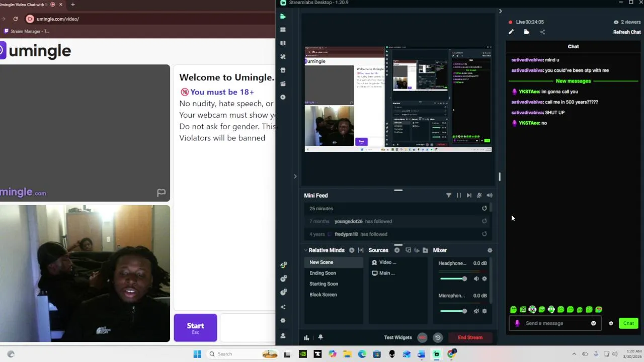The image size is (644, 362).
Task: Open the notifications bell icon
Action: (x=320, y=337)
